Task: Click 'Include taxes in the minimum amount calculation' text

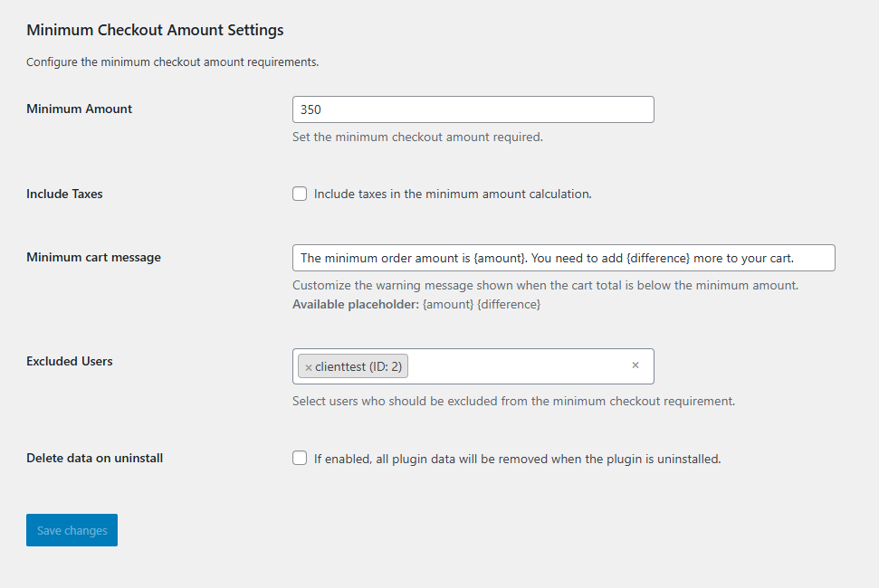Action: pos(453,194)
